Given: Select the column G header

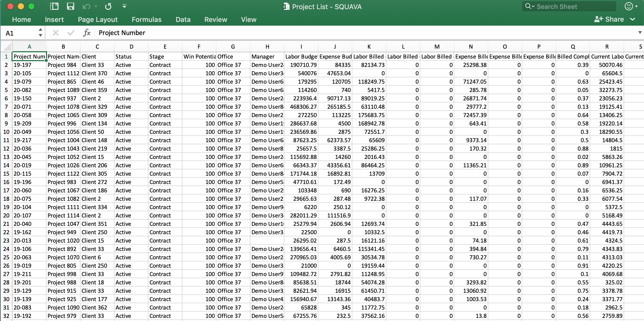Looking at the screenshot, I should pyautogui.click(x=233, y=47).
